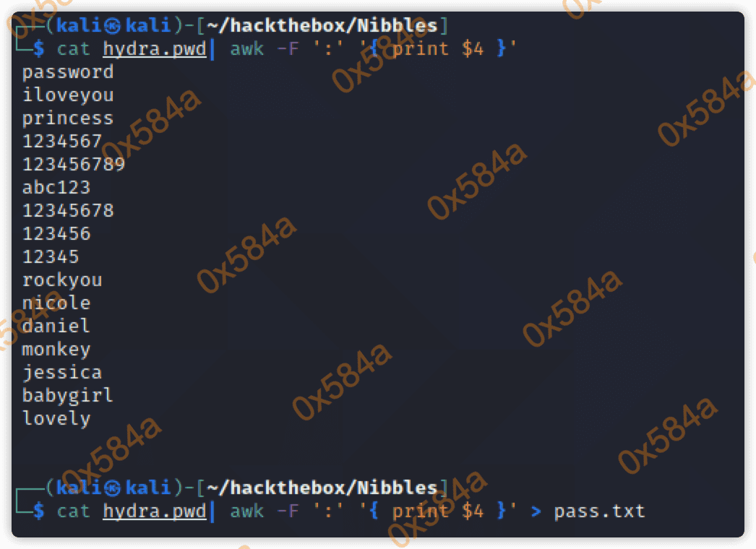Click the Kali skull icon in top prompt
Image resolution: width=756 pixels, height=549 pixels.
tap(112, 25)
